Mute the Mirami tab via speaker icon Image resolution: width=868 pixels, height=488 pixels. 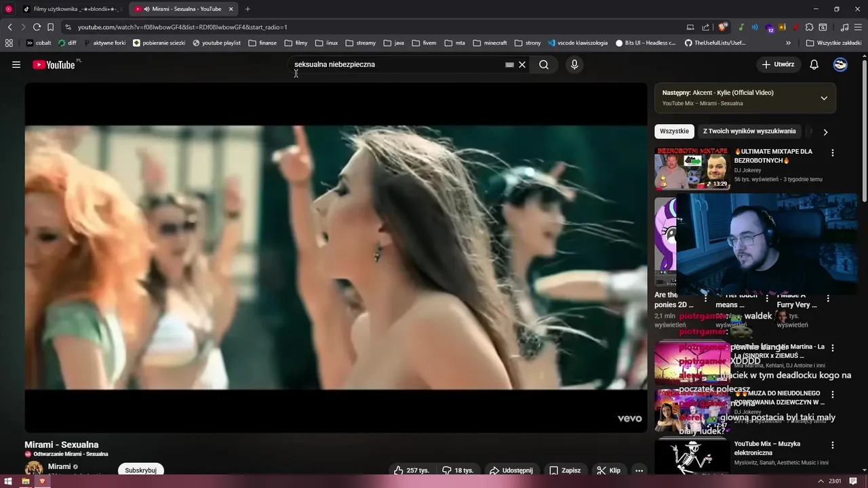pos(147,9)
